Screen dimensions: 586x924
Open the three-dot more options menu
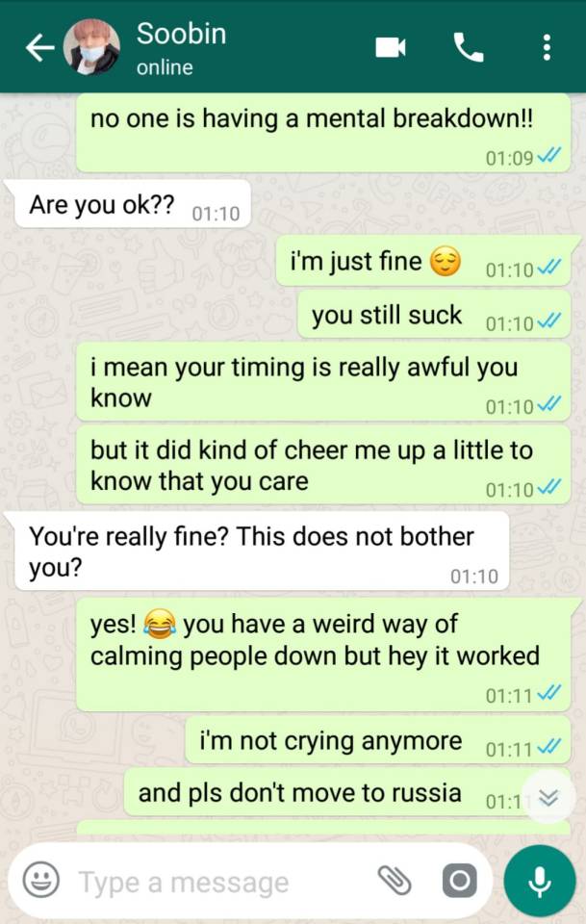[x=548, y=47]
